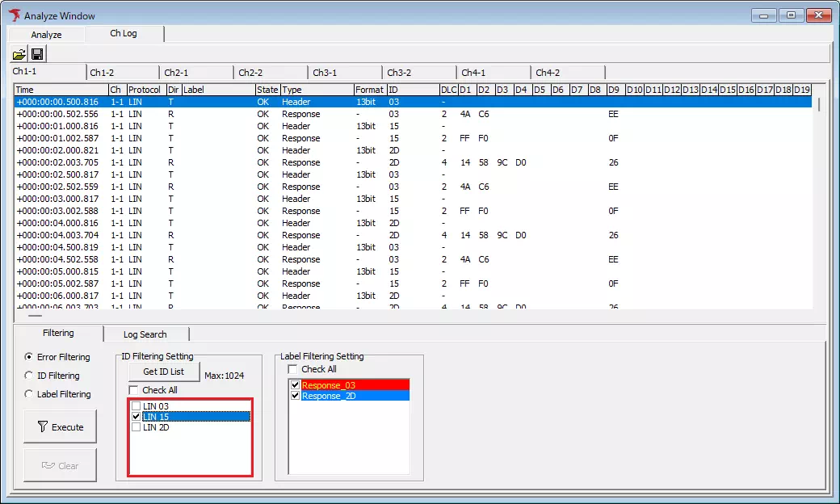Save the current channel log
Image resolution: width=840 pixels, height=504 pixels.
point(37,53)
